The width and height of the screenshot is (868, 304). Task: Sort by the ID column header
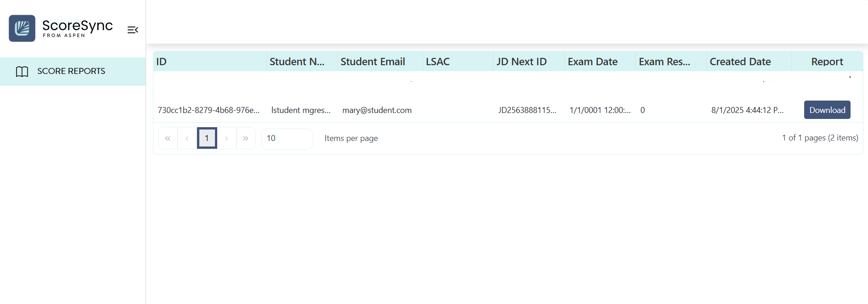[x=162, y=62]
